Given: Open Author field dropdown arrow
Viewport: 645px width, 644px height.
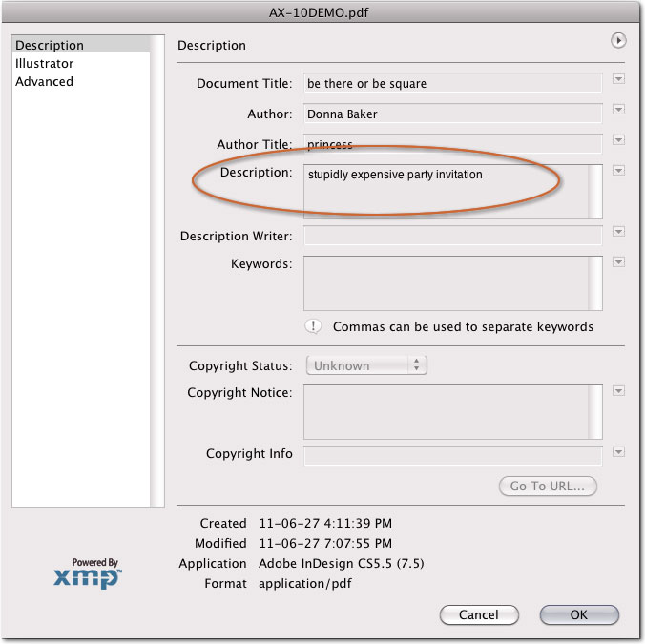Looking at the screenshot, I should (x=618, y=110).
